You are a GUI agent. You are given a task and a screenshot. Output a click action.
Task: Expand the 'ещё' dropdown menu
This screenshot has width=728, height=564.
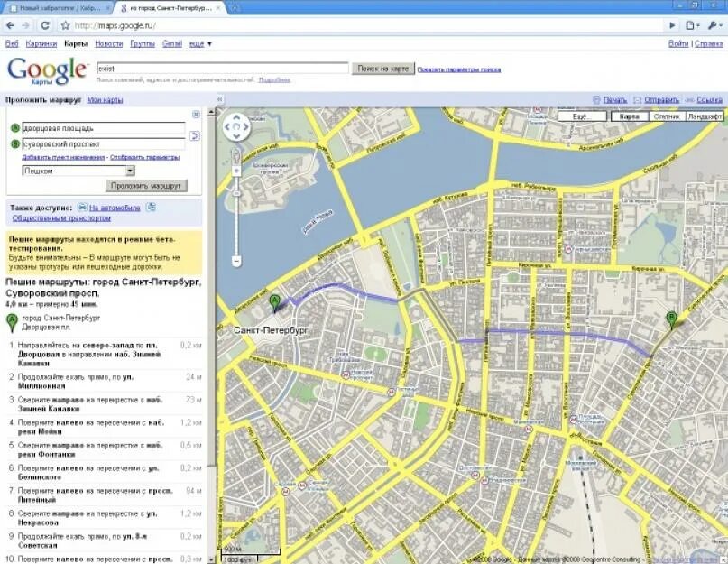[200, 43]
